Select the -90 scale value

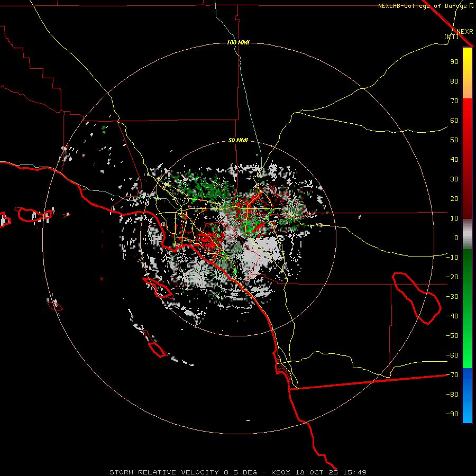[452, 414]
